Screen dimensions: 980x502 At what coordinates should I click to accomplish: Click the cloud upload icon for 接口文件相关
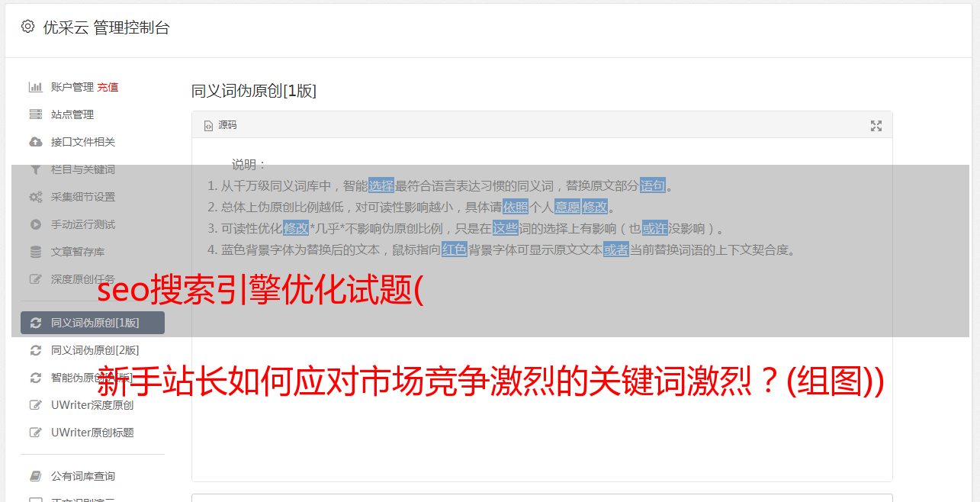35,142
